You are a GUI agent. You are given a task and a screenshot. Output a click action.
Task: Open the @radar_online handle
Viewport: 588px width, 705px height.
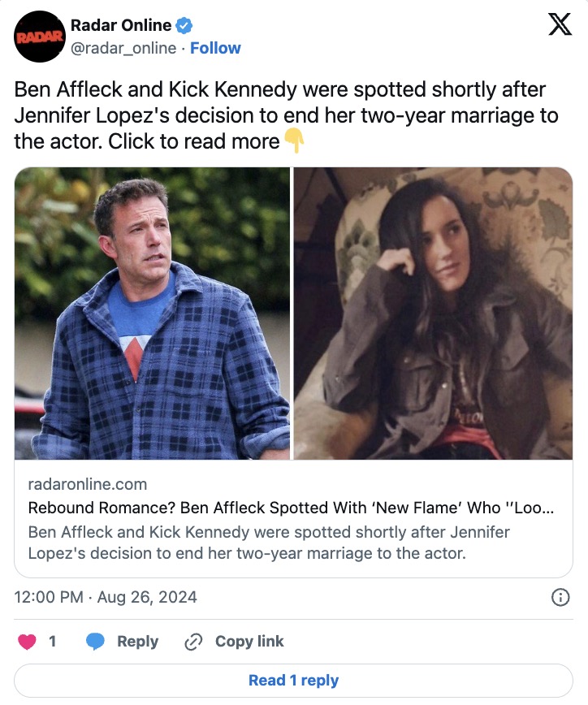point(123,48)
